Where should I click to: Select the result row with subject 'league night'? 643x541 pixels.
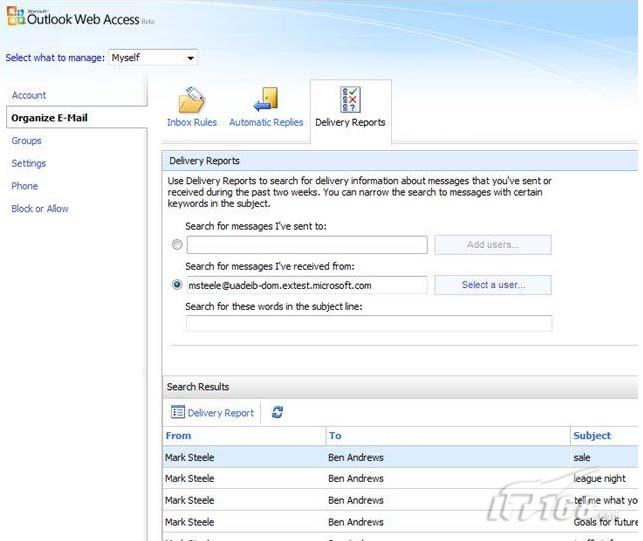(401, 479)
